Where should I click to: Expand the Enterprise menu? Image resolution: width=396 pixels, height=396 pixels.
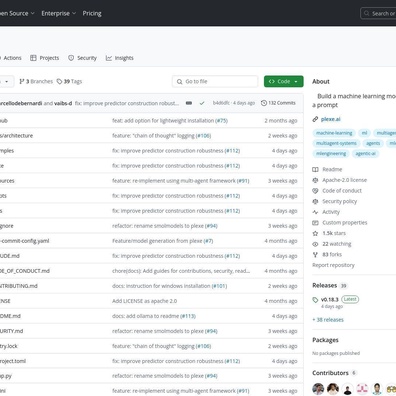(x=59, y=13)
